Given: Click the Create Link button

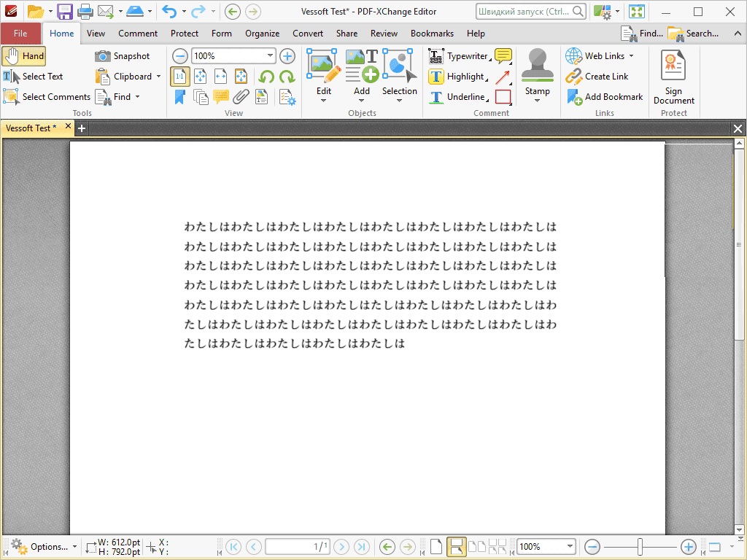Looking at the screenshot, I should click(597, 77).
